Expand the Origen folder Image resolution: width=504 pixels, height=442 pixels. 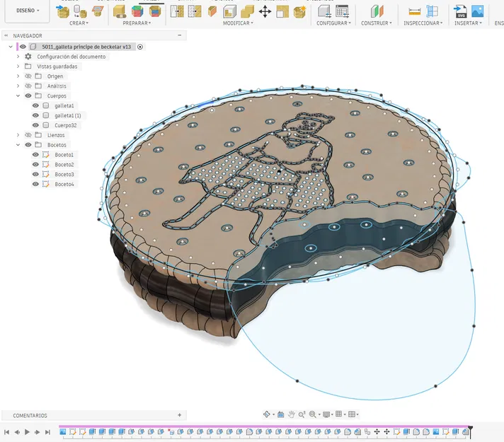(18, 76)
